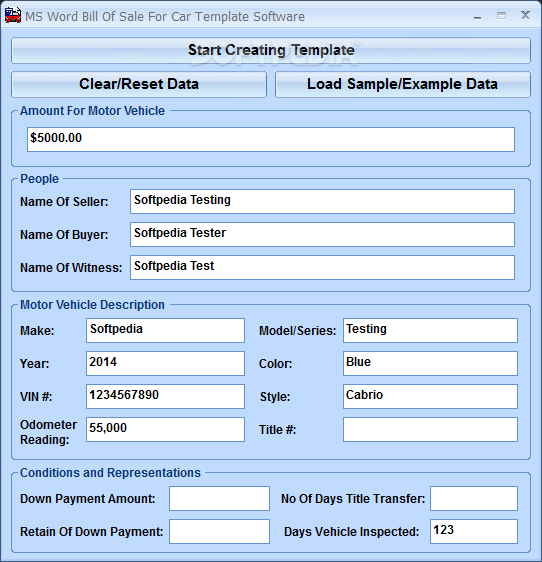Minimize the window
The height and width of the screenshot is (562, 542).
(x=477, y=16)
